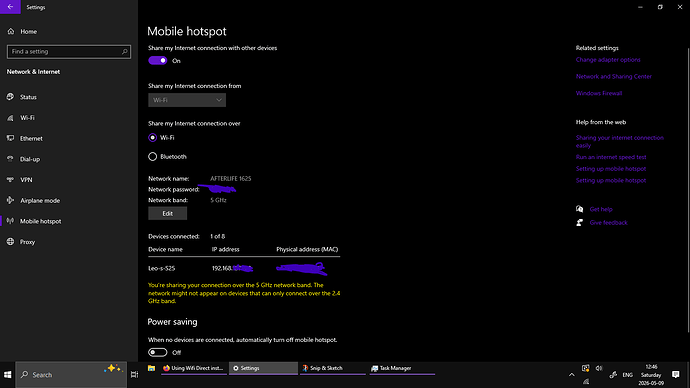Viewport: 690px width, 388px height.
Task: Click the Give feedback icon
Action: 580,223
